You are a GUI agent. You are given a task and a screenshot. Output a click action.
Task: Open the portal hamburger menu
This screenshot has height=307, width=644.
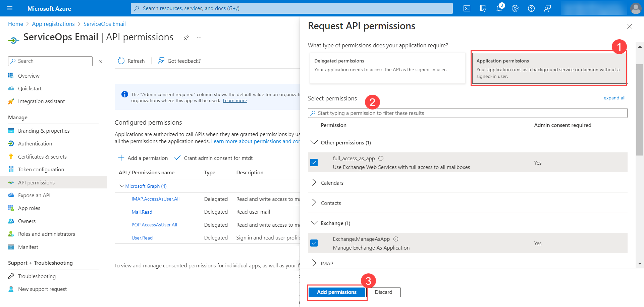point(9,8)
